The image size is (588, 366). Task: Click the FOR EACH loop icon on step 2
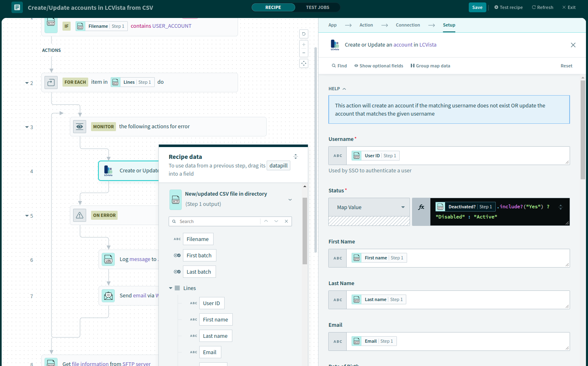(x=50, y=82)
